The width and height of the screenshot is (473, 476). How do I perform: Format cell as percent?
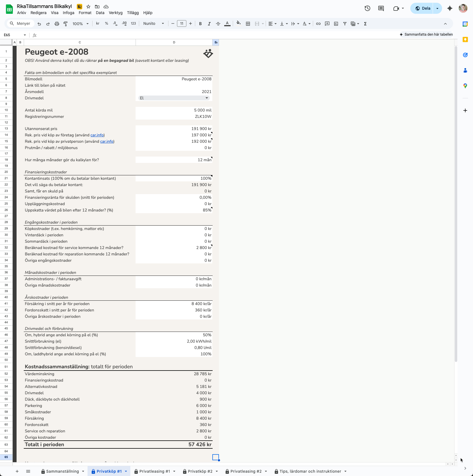click(107, 24)
